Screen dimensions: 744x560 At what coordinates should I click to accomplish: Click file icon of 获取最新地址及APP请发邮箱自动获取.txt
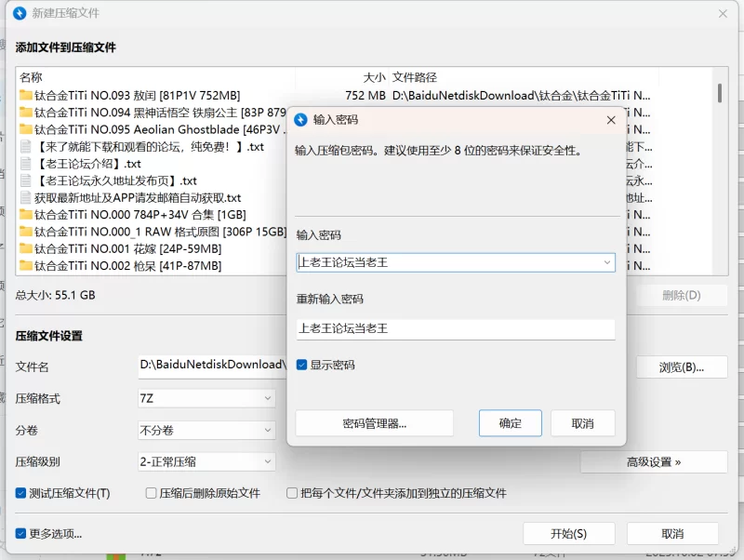[x=26, y=198]
